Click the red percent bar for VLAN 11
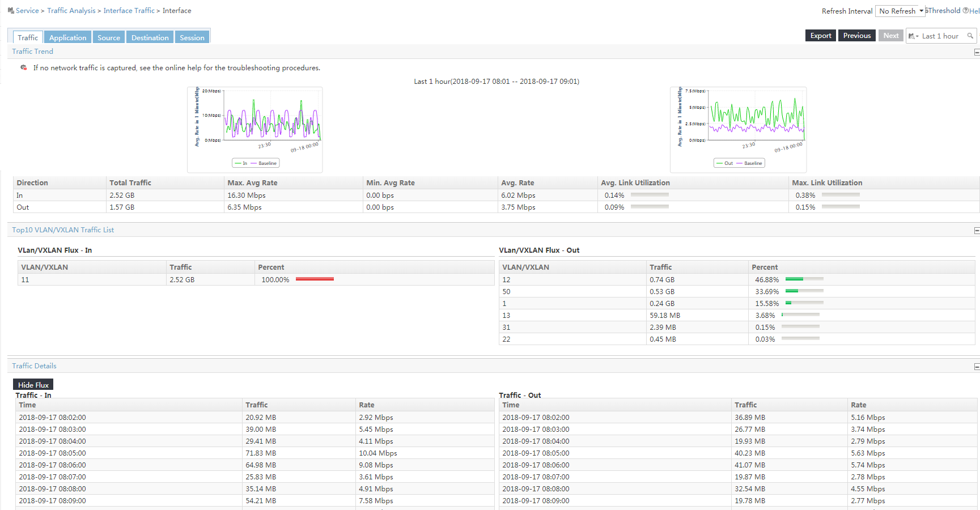The height and width of the screenshot is (510, 980). click(315, 279)
